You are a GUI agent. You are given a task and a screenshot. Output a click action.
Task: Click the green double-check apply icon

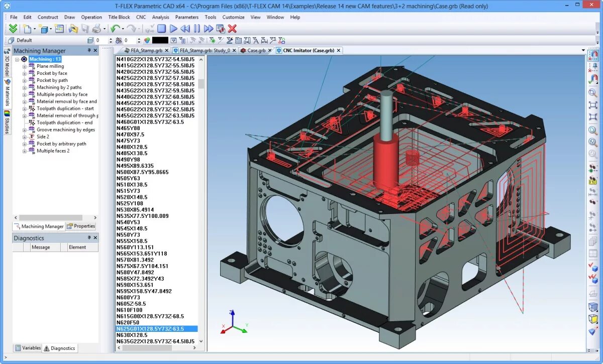point(14,29)
